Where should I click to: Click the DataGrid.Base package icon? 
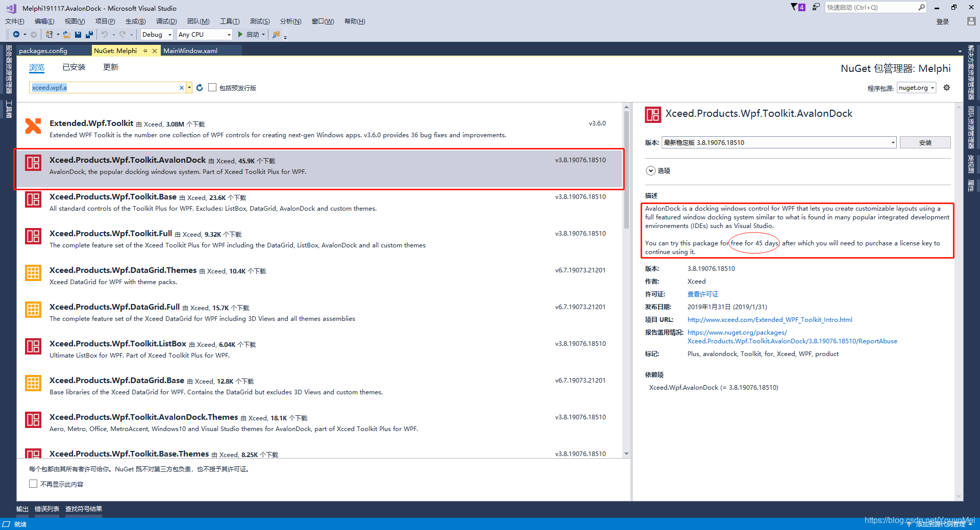[x=33, y=383]
